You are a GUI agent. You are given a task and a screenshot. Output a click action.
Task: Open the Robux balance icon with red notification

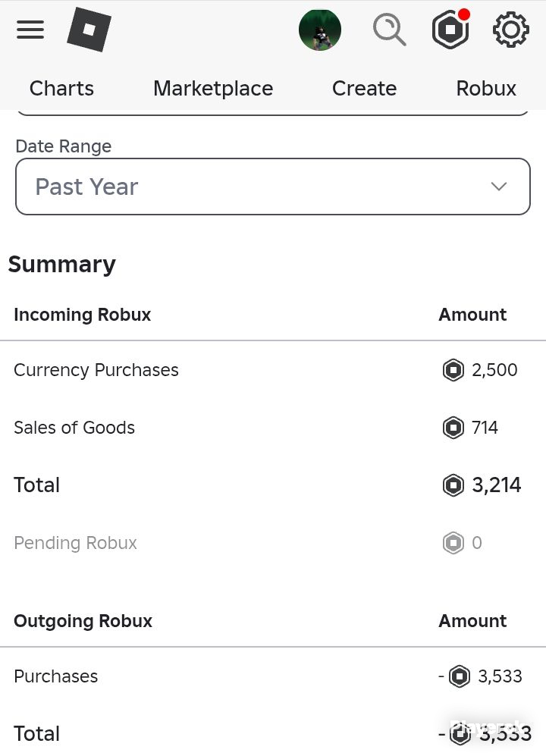[451, 30]
